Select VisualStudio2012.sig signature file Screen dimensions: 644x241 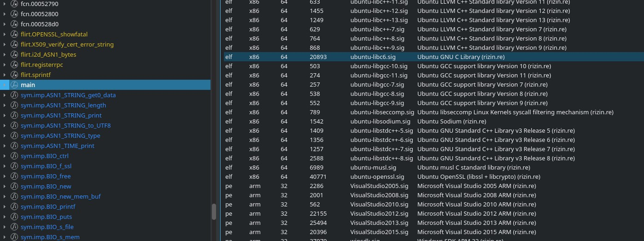click(379, 213)
